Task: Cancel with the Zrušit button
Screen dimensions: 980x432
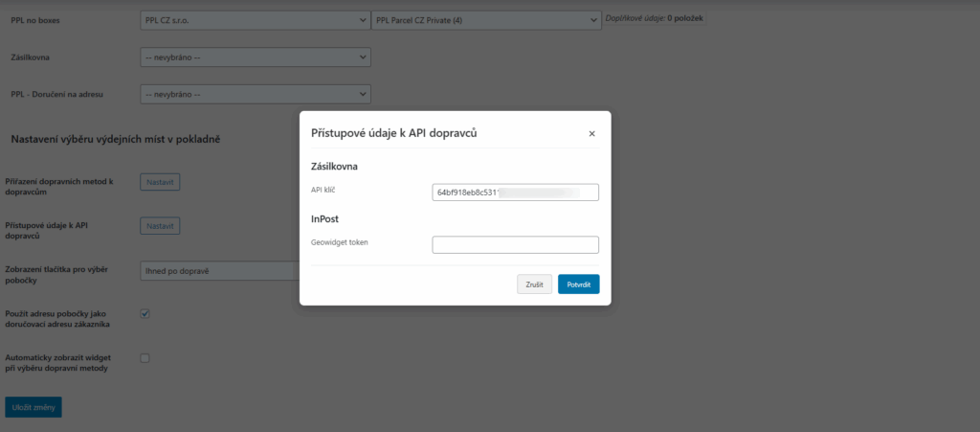Action: [x=534, y=284]
